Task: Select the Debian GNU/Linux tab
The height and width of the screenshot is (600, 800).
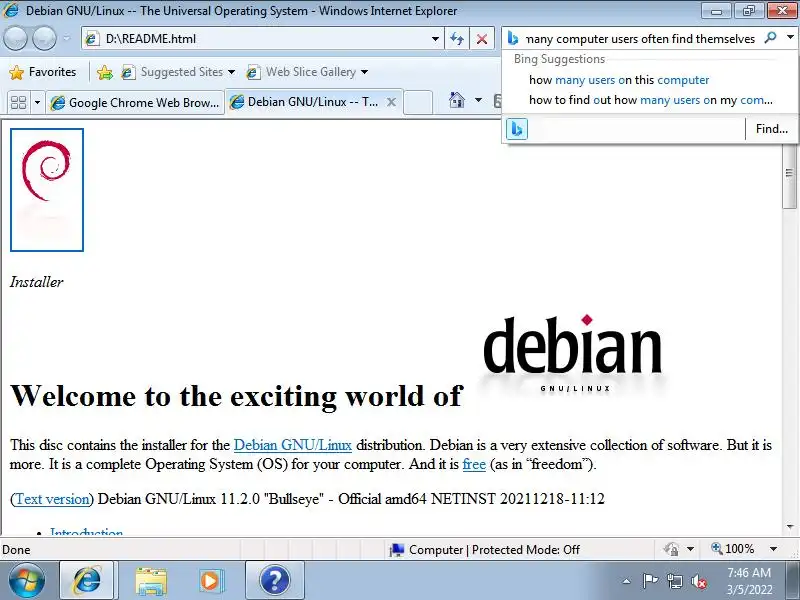Action: [306, 102]
